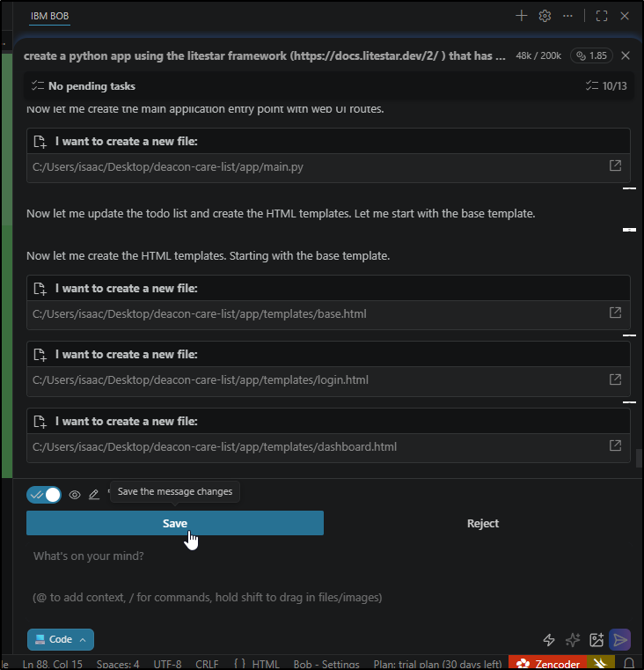Click the templates/dashboard.html file path

tap(215, 447)
